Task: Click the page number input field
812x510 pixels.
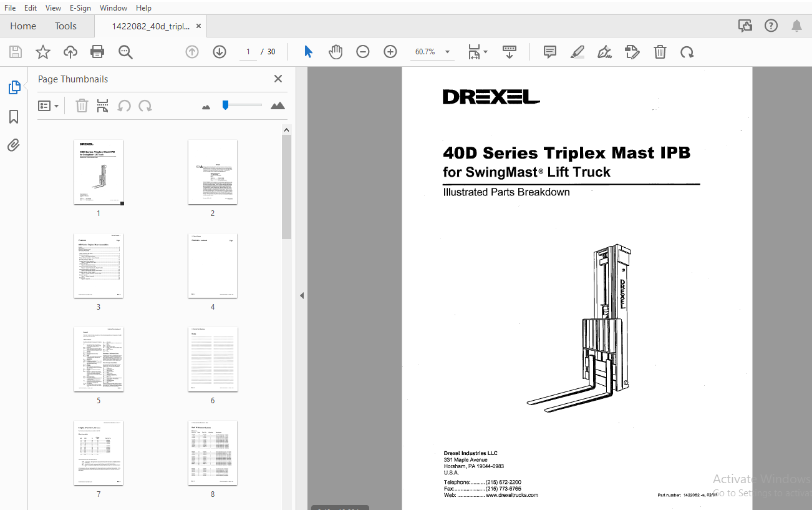Action: (x=248, y=52)
